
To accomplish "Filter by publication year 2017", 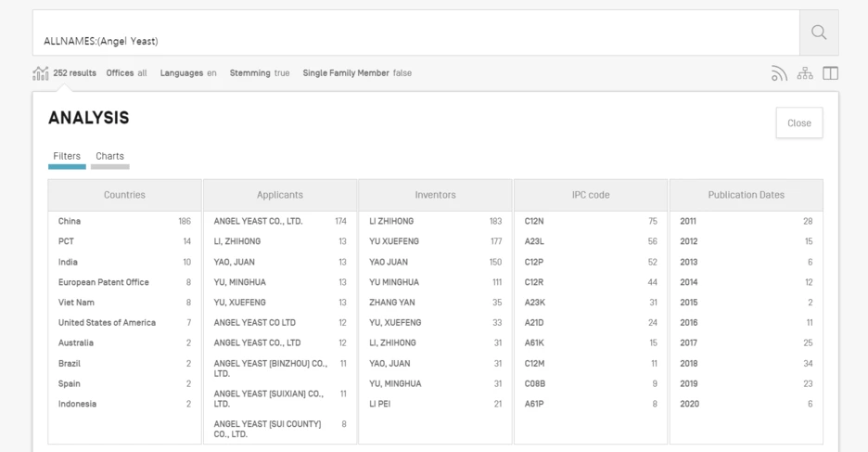I will tap(747, 342).
